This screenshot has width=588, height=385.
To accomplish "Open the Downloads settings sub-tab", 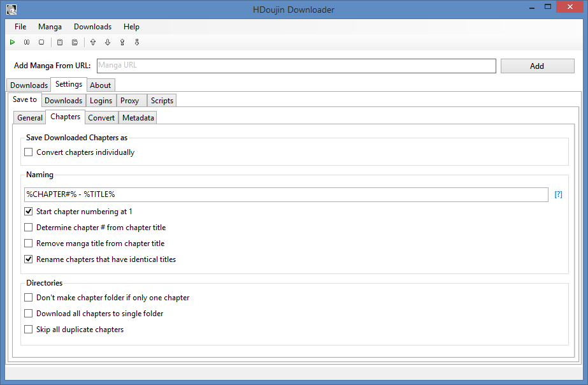I will tap(63, 101).
